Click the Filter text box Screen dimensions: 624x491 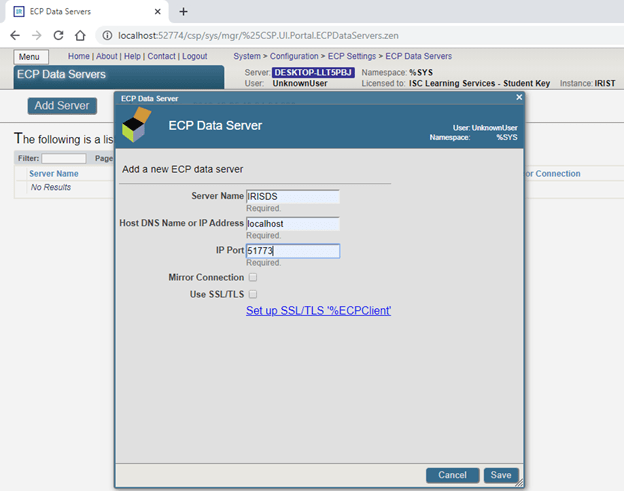coord(64,158)
